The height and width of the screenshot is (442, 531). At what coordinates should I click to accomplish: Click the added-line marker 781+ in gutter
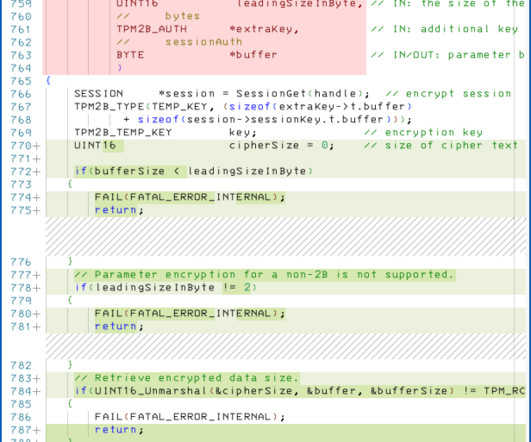[25, 327]
